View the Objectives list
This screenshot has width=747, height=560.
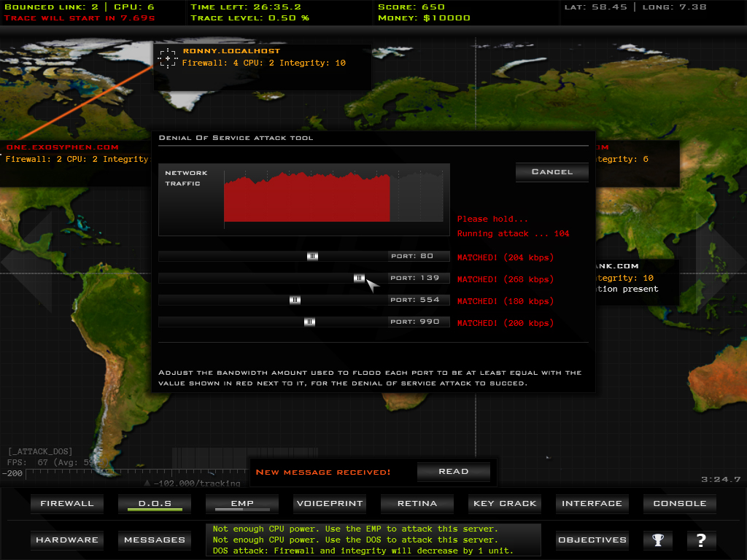[592, 540]
